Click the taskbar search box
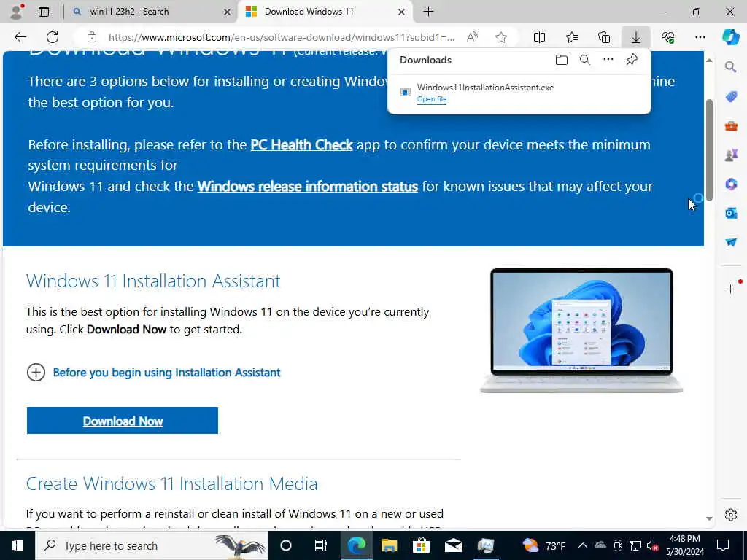747x560 pixels. (152, 545)
